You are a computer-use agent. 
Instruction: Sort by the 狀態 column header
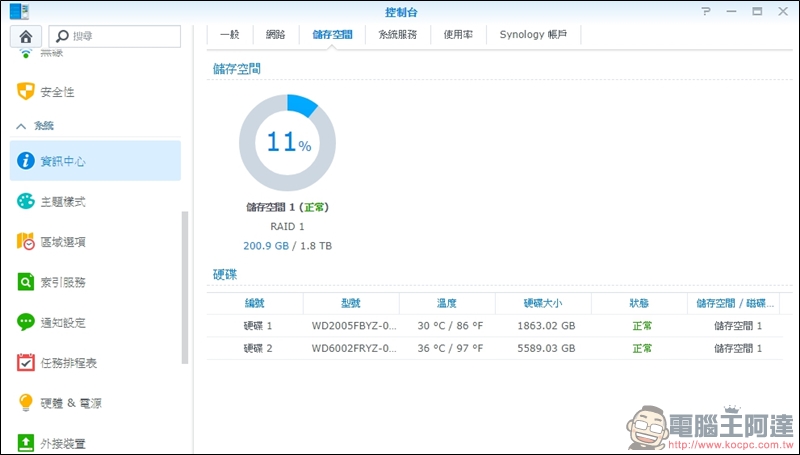(639, 304)
